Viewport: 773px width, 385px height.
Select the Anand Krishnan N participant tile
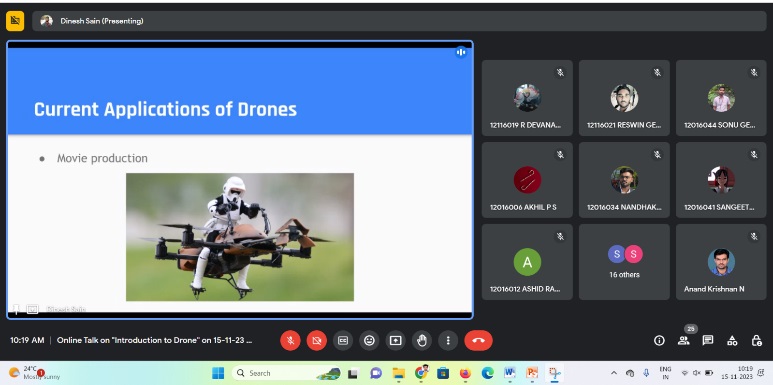(721, 262)
